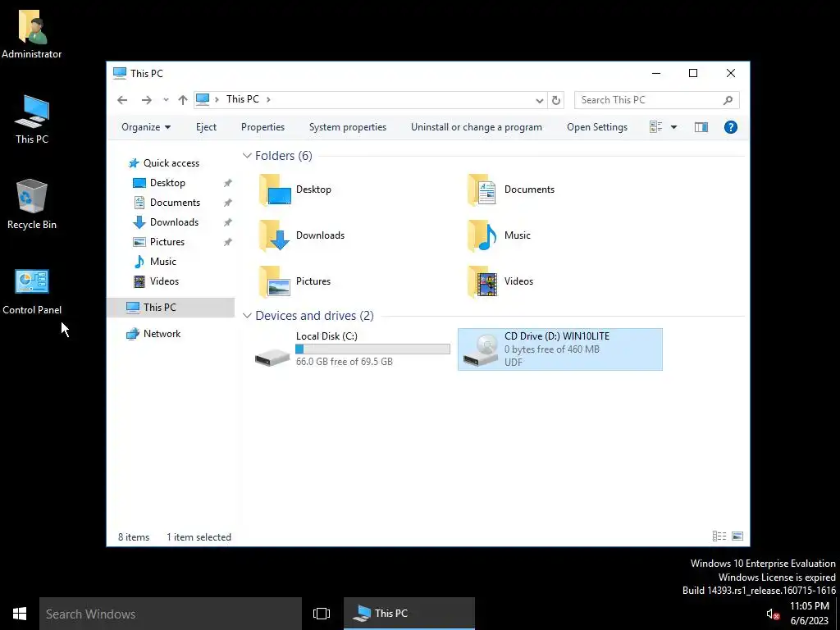
Task: Click the Change your view icon
Action: tap(655, 127)
